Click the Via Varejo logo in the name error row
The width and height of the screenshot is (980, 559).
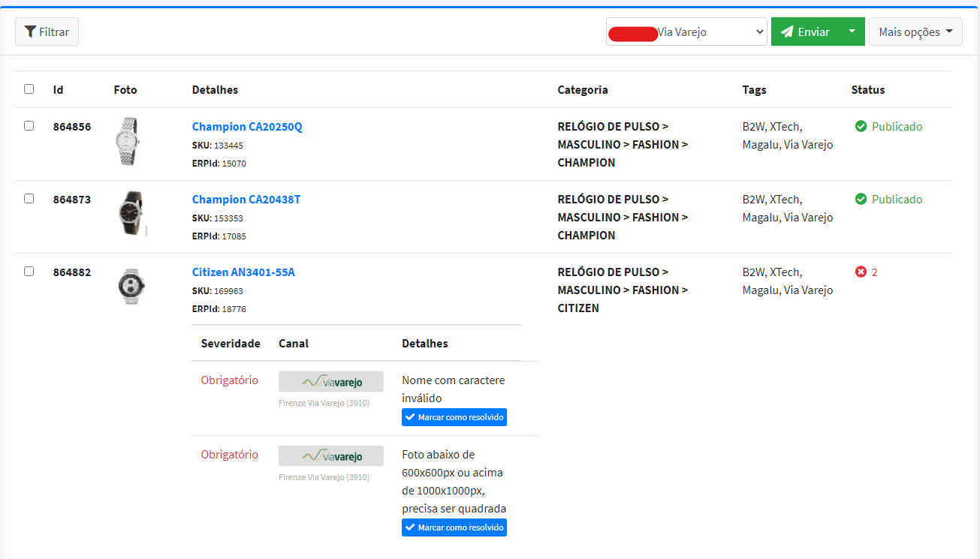(x=331, y=381)
